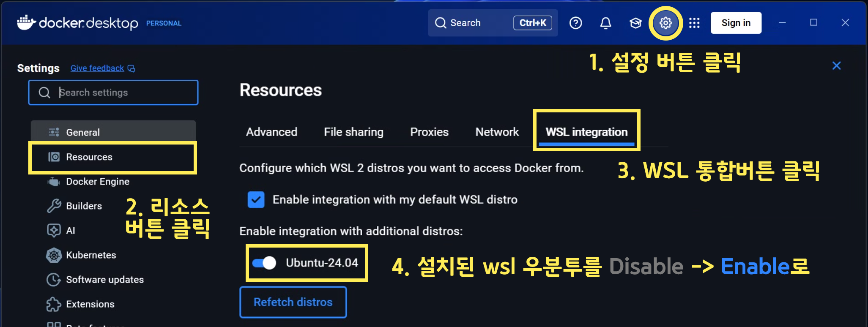Click the Resources disk icon in the sidebar
The height and width of the screenshot is (327, 868).
54,157
